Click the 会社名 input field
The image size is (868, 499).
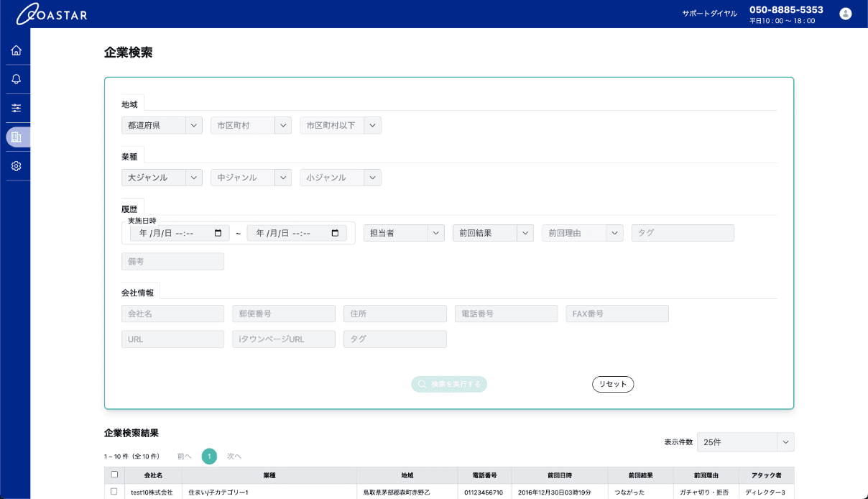(x=172, y=313)
